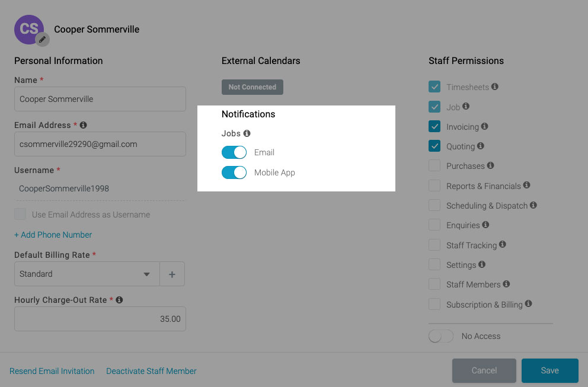588x387 pixels.
Task: Click plus icon beside Default Billing Rate
Action: tap(172, 274)
